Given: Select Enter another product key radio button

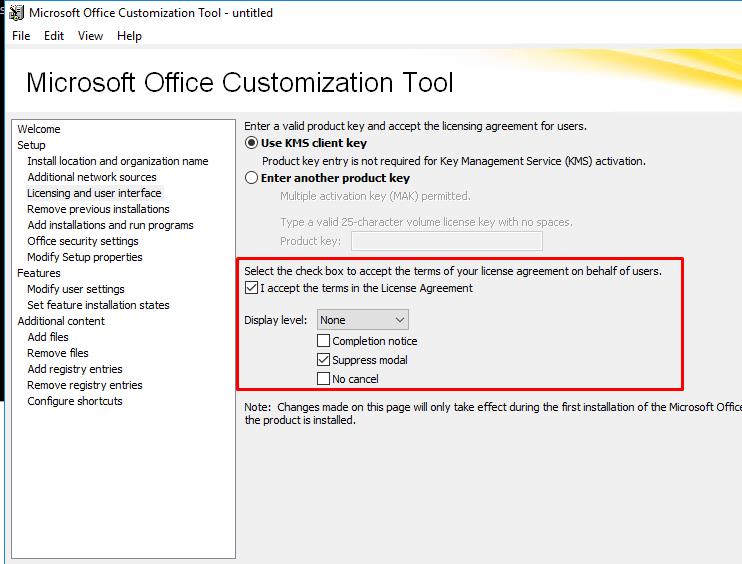Looking at the screenshot, I should 252,178.
